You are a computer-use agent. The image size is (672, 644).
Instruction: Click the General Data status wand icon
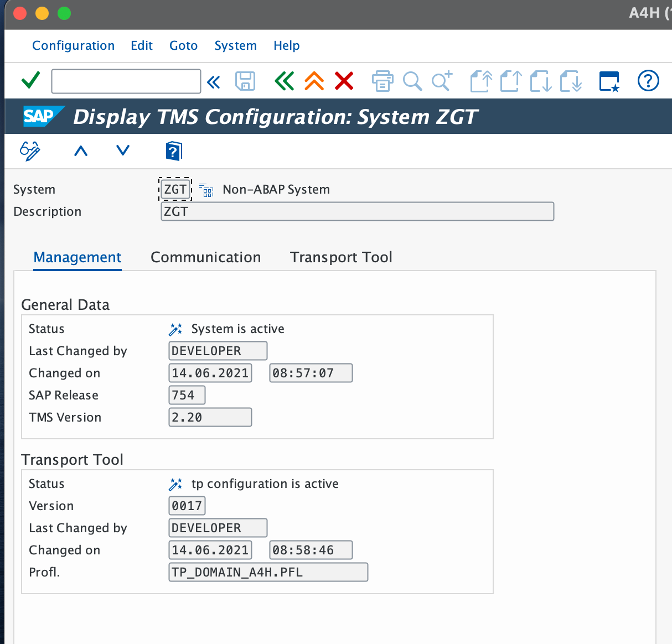pyautogui.click(x=175, y=329)
